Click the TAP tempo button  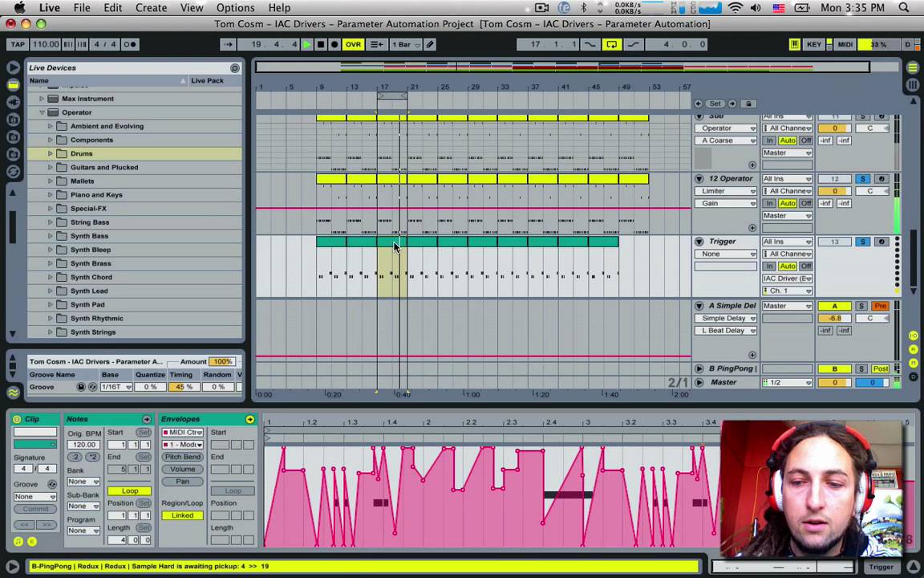click(x=18, y=44)
